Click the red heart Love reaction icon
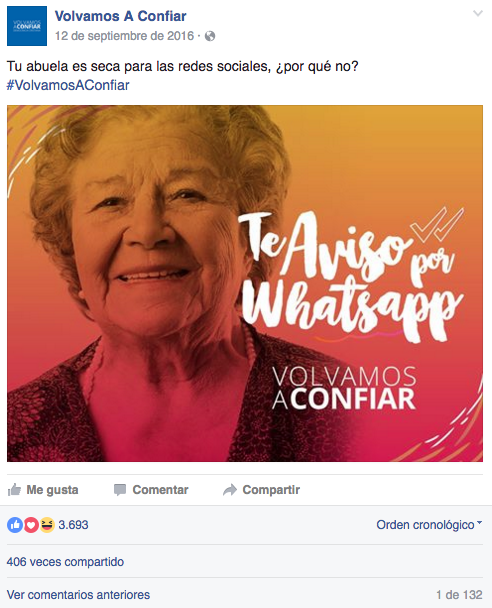The height and width of the screenshot is (608, 492). pos(31,525)
